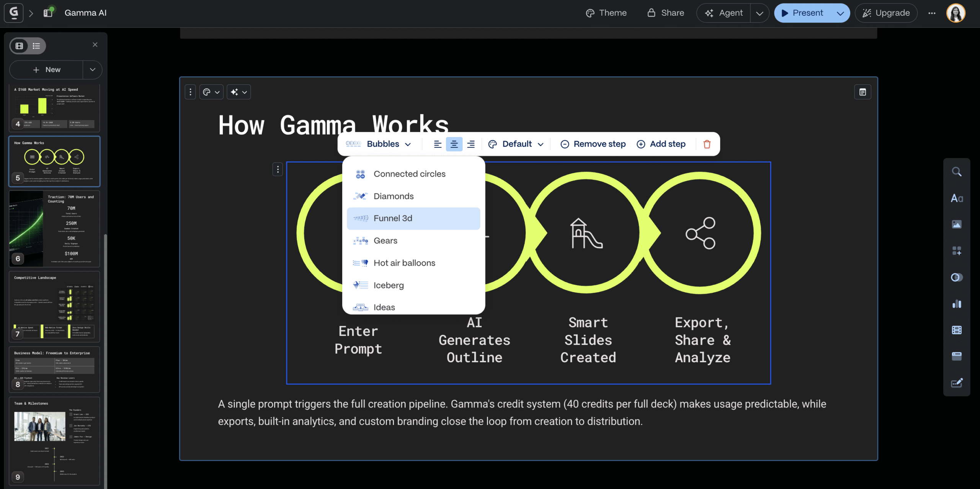
Task: Open the Bubbles layout type dropdown
Action: coord(379,144)
